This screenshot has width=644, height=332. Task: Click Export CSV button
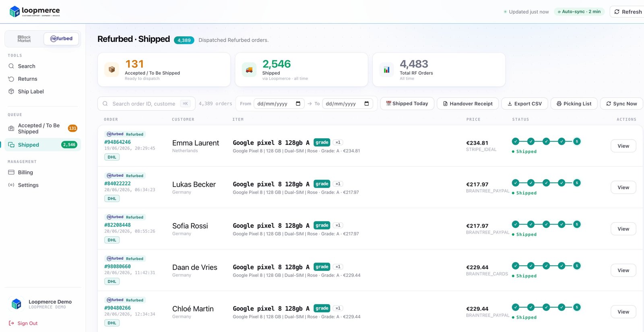coord(524,103)
